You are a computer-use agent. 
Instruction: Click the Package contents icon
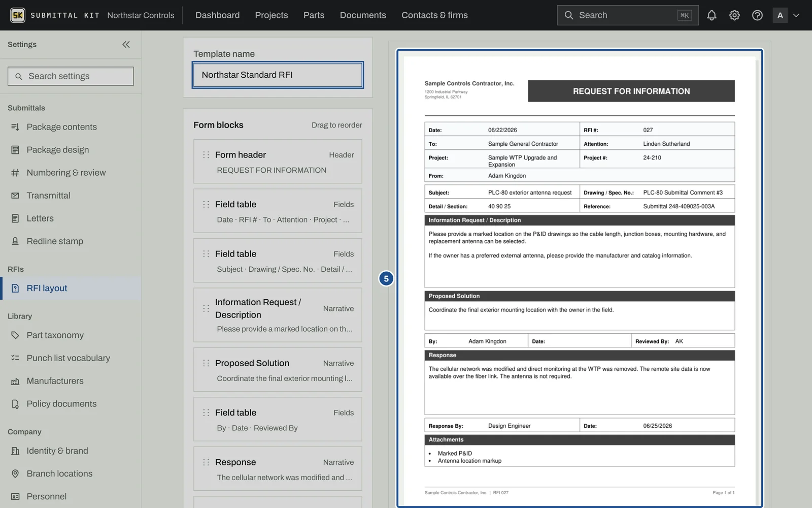click(15, 127)
